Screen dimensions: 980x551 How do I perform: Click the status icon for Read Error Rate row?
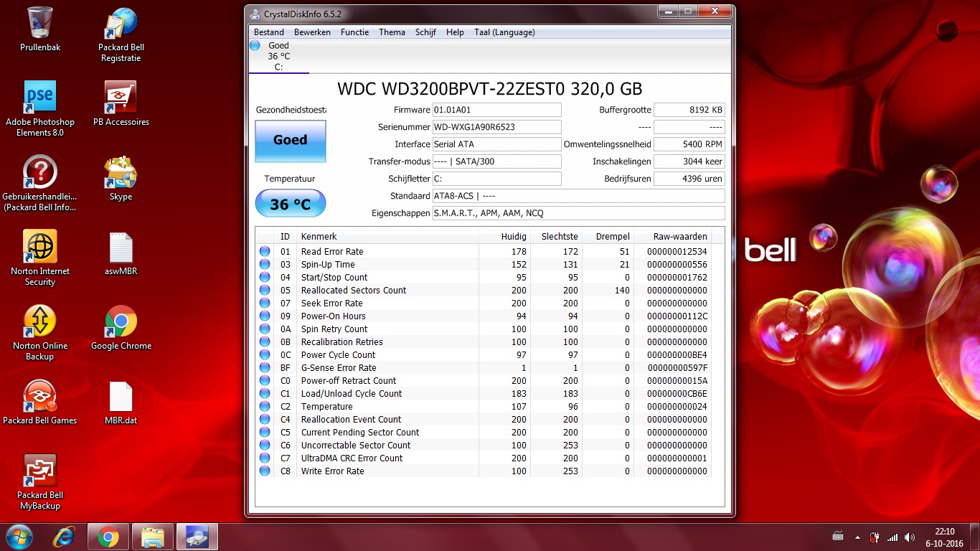pos(265,251)
